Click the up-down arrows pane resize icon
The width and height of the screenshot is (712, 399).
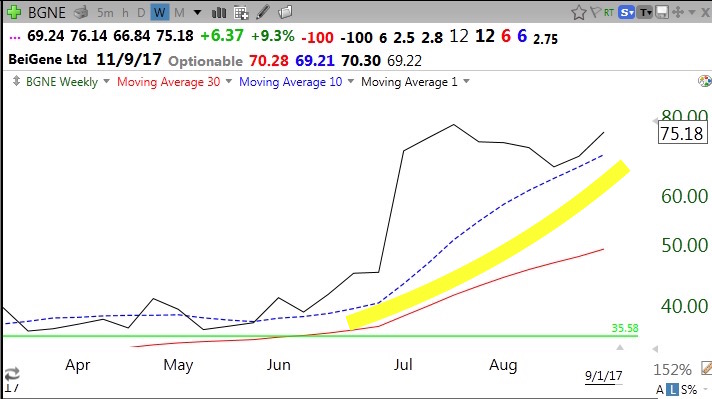tap(16, 81)
